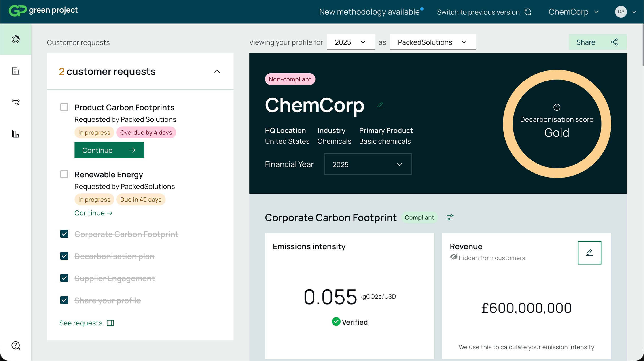
Task: Click the Share button
Action: click(x=597, y=42)
